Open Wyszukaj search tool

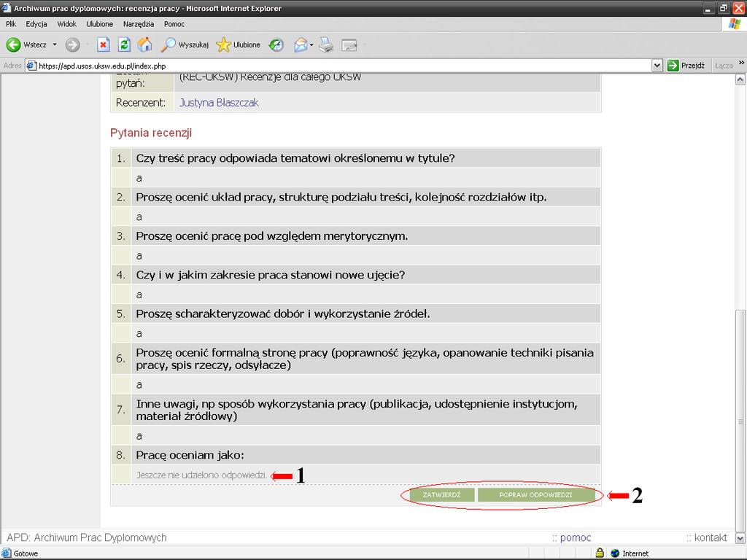click(x=185, y=44)
